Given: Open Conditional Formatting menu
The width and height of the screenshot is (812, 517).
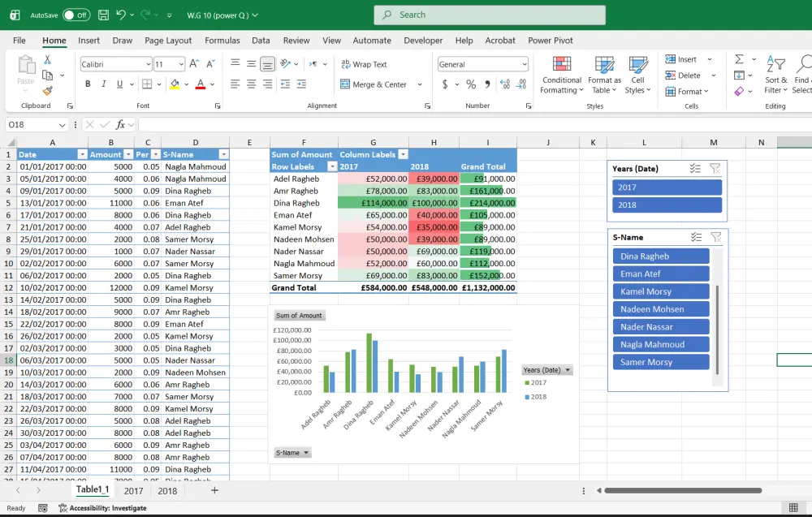Looking at the screenshot, I should [x=562, y=75].
